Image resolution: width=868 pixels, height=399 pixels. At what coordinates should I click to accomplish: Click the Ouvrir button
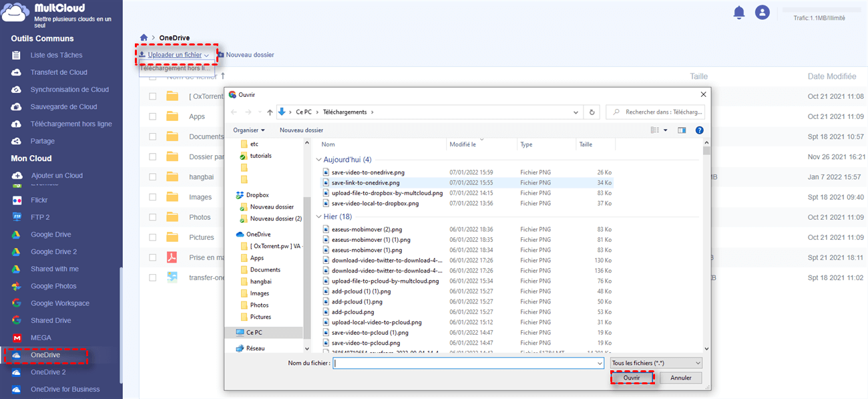tap(632, 378)
